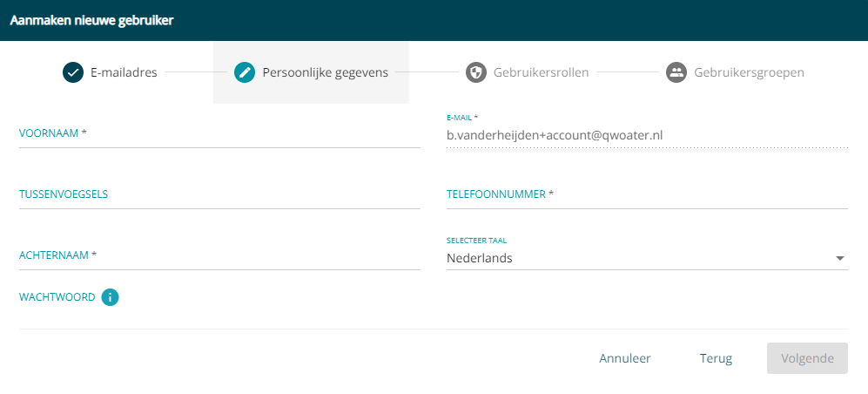This screenshot has width=868, height=394.
Task: Click the shield icon for Gebruikersrollen
Action: pos(475,72)
